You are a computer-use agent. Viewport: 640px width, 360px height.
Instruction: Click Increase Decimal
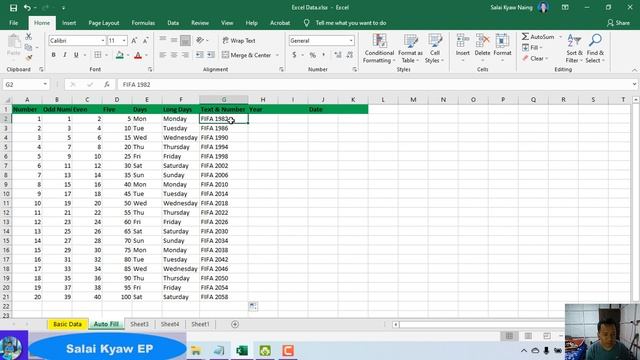338,55
